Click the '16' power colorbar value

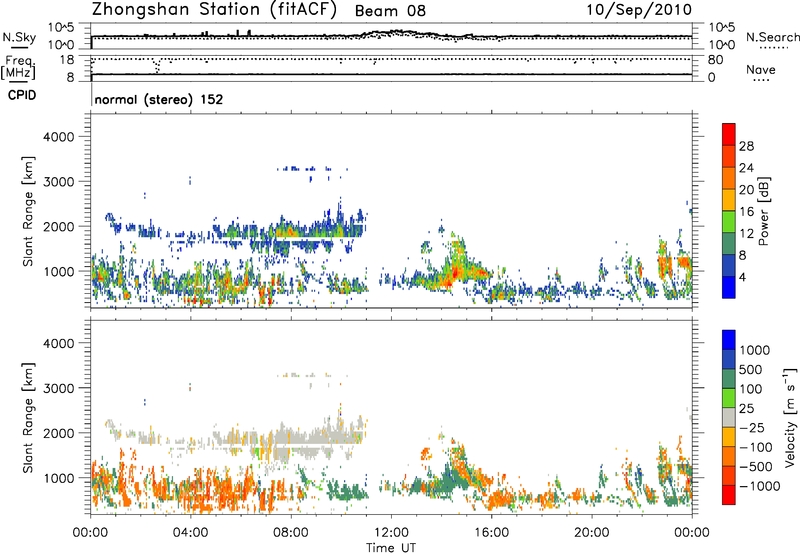[746, 212]
